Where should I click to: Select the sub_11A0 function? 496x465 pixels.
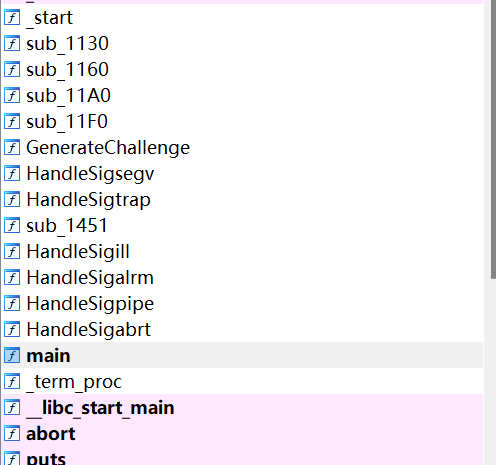click(243, 96)
